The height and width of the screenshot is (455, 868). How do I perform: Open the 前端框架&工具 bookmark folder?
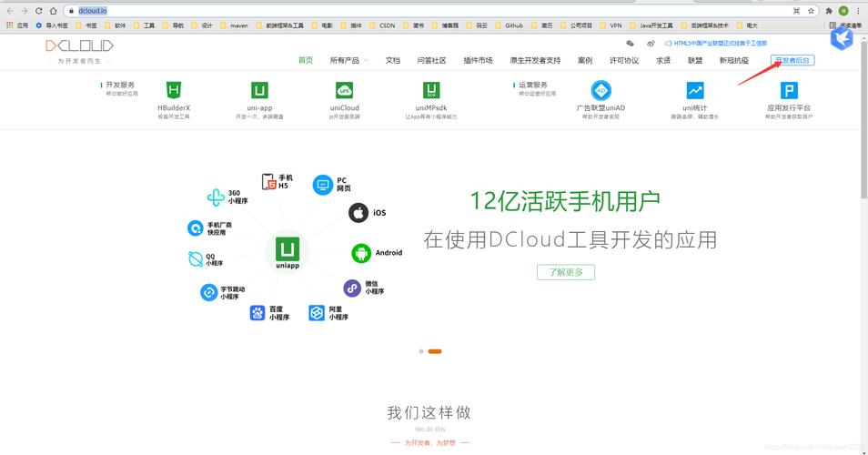tap(280, 25)
